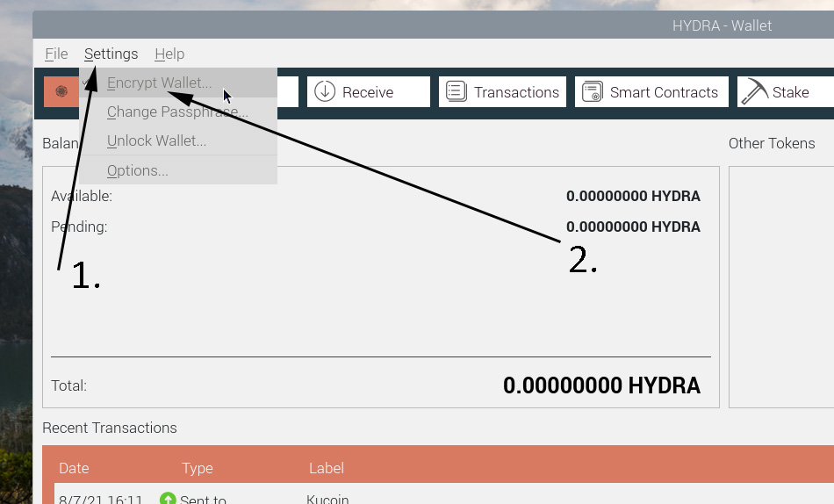Select Unlock Wallet menu entry
834x504 pixels.
coord(156,140)
